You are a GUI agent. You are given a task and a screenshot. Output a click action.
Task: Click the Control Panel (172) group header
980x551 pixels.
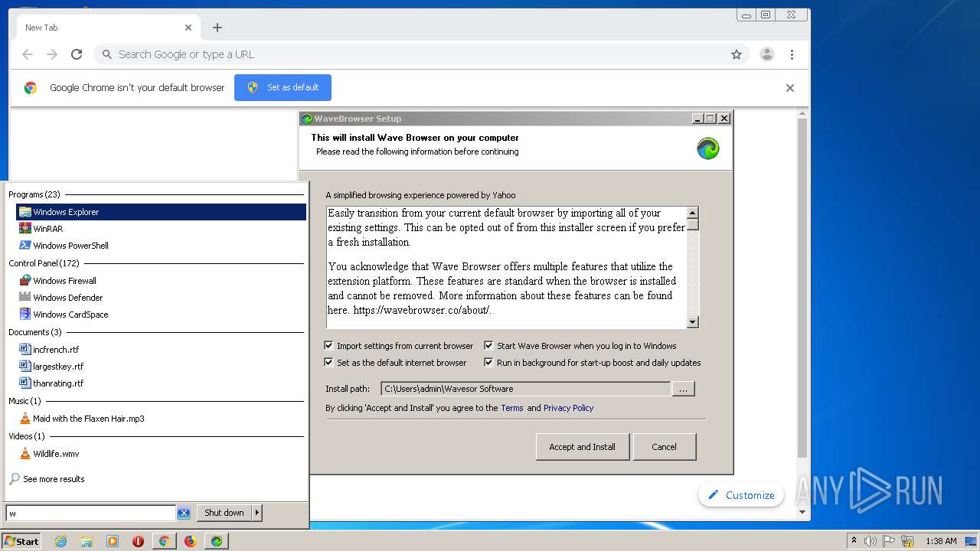pyautogui.click(x=44, y=263)
